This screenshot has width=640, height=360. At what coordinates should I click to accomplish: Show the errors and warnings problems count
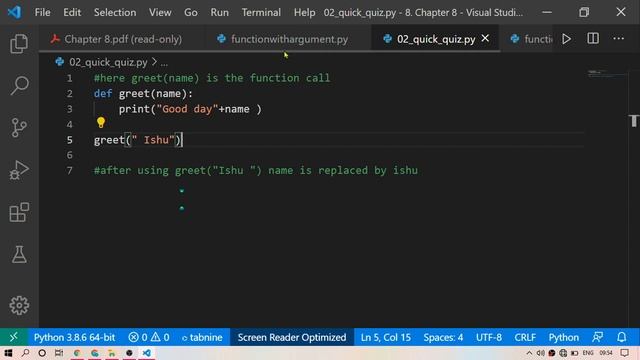click(x=149, y=337)
